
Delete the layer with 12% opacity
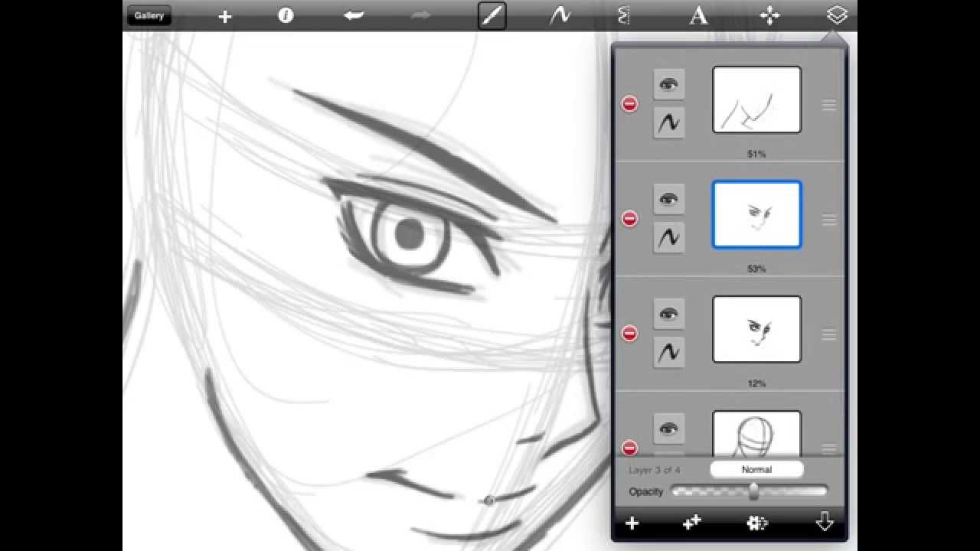[x=629, y=334]
